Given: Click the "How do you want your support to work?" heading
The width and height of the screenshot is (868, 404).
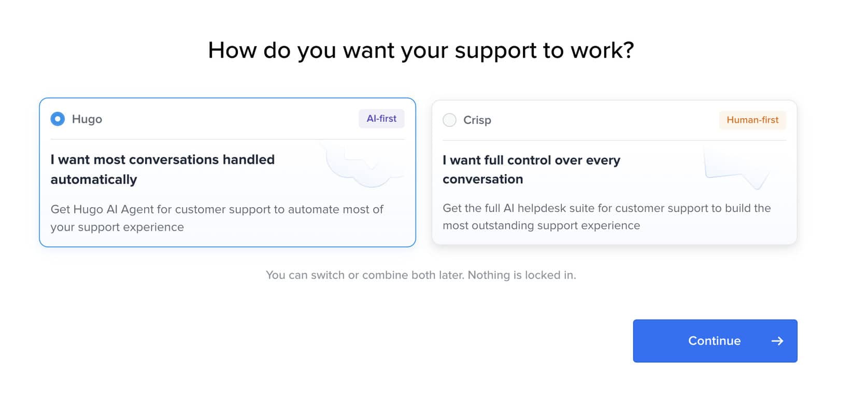Looking at the screenshot, I should click(421, 50).
